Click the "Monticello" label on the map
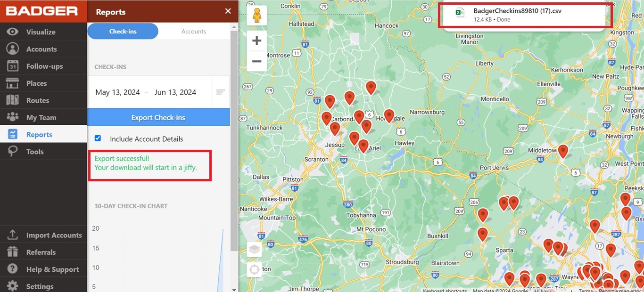Viewport: 644px width, 292px height. coord(495,99)
